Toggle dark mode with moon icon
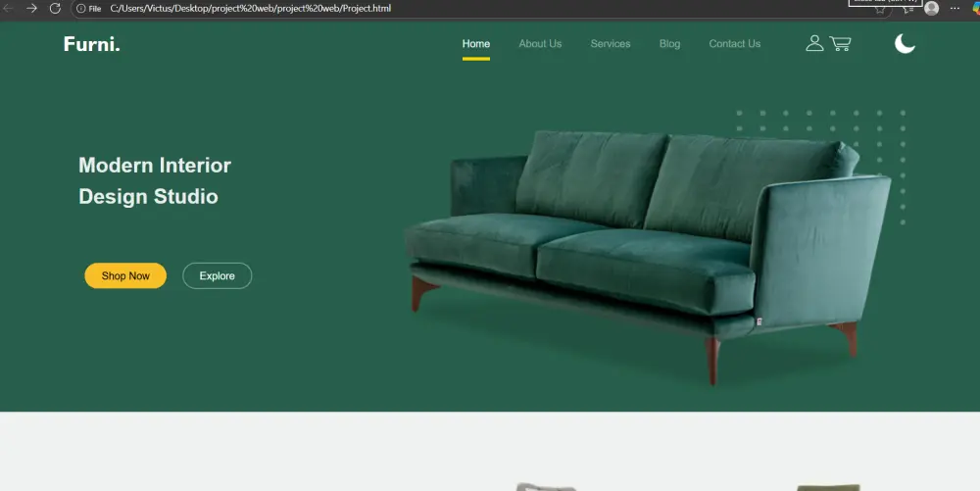Viewport: 980px width, 491px height. click(905, 43)
